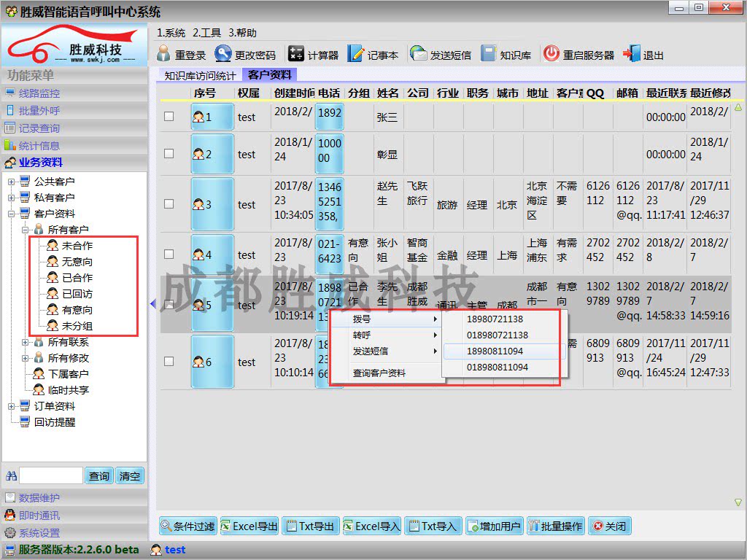Expand the 订单资料 tree node
Screen dimensions: 747x560
tap(12, 406)
